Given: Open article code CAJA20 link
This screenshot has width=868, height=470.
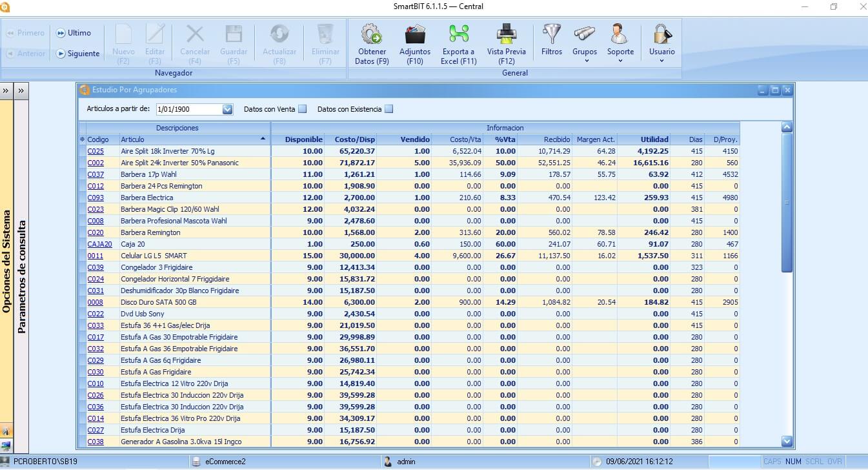Looking at the screenshot, I should coord(100,244).
